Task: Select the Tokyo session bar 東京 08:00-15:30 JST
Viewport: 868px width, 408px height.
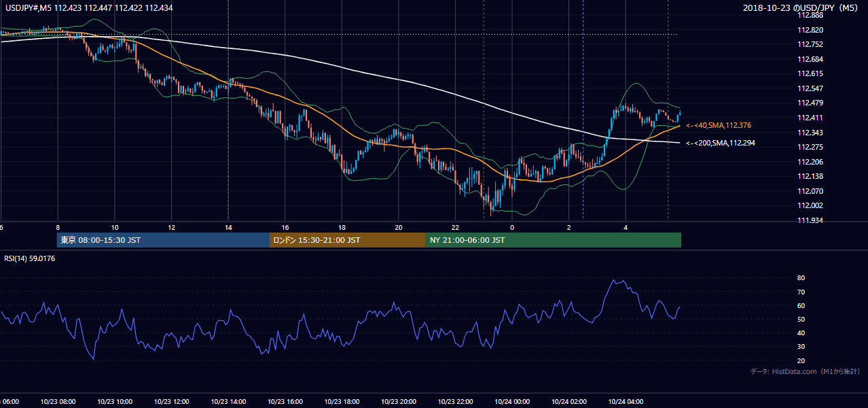Action: tap(163, 240)
